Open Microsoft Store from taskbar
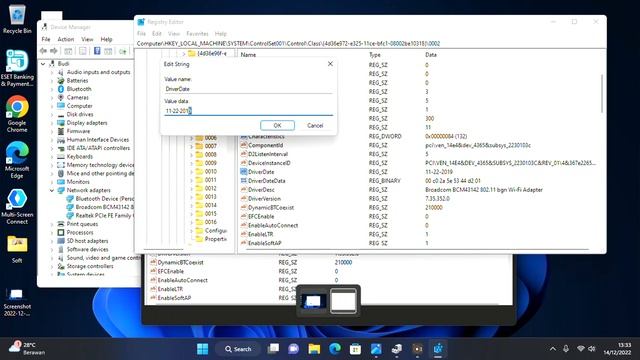 (x=356, y=349)
